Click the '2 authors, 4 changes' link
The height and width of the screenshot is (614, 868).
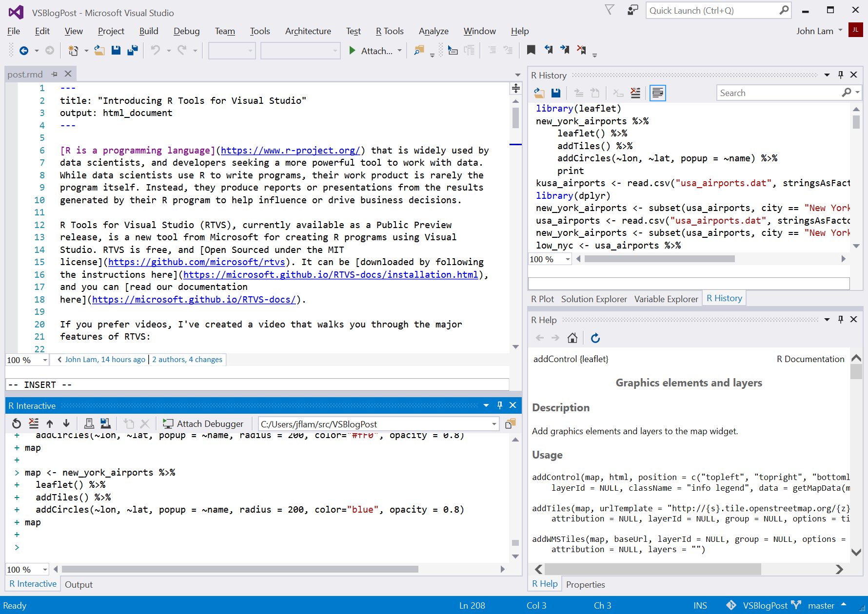[x=187, y=360]
